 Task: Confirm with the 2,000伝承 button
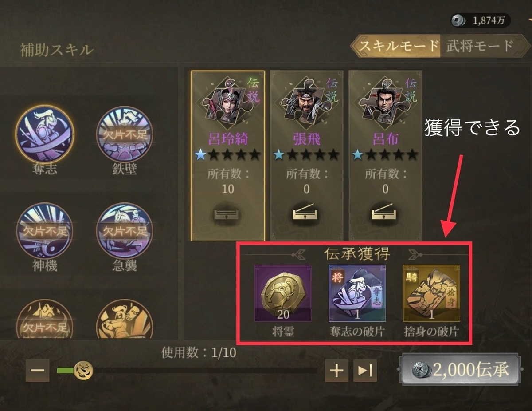tap(459, 370)
